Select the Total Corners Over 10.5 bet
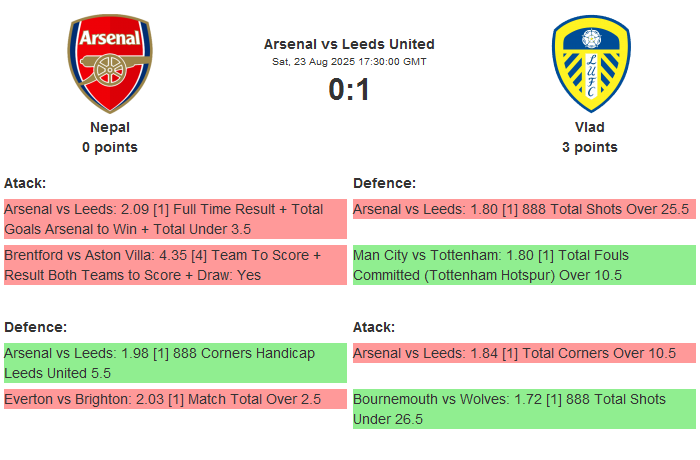Viewport: 700px width, 460px height. click(523, 353)
